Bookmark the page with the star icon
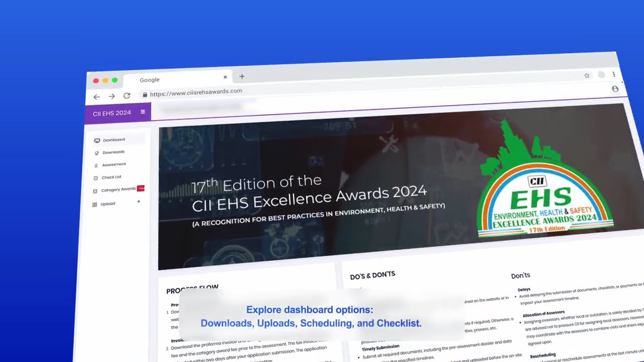Viewport: 644px width, 362px height. pos(587,75)
